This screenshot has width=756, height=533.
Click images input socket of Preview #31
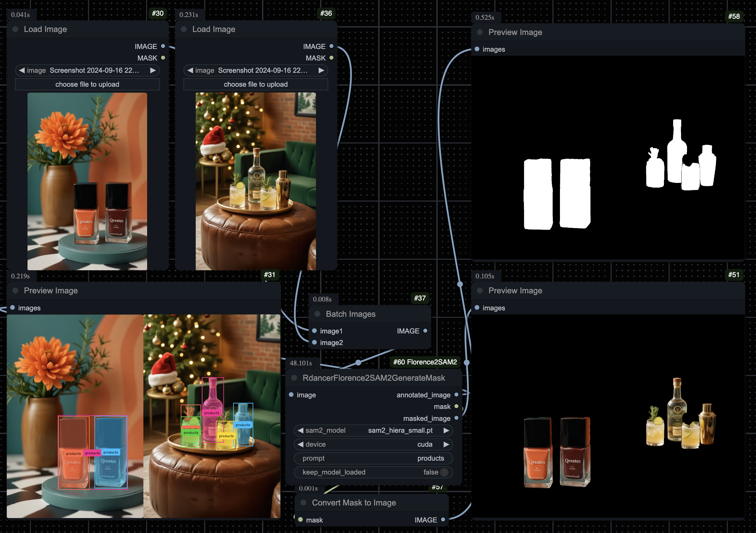point(13,308)
